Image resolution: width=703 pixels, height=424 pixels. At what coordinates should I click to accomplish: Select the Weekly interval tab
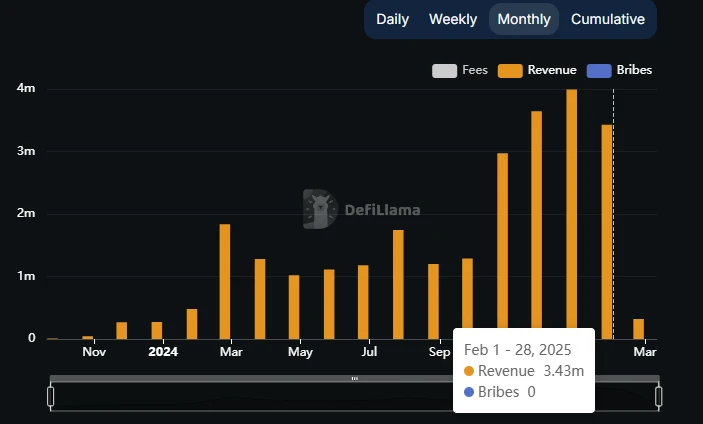click(453, 19)
